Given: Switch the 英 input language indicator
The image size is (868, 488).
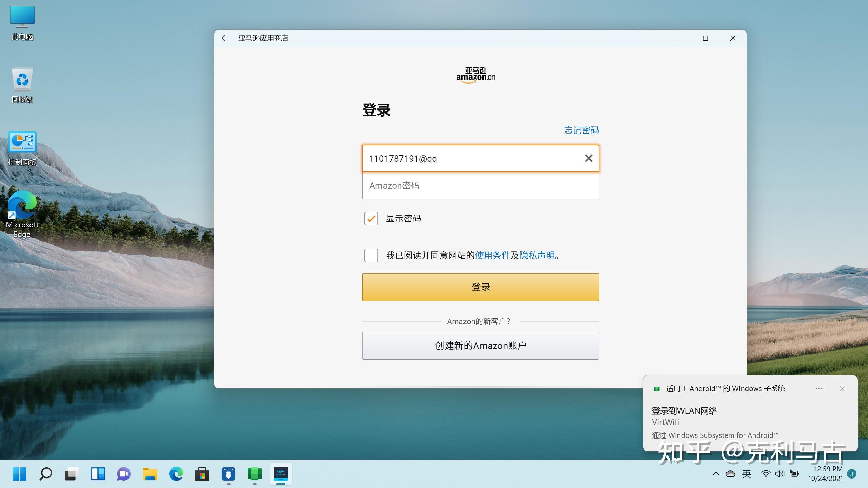Looking at the screenshot, I should coord(747,474).
